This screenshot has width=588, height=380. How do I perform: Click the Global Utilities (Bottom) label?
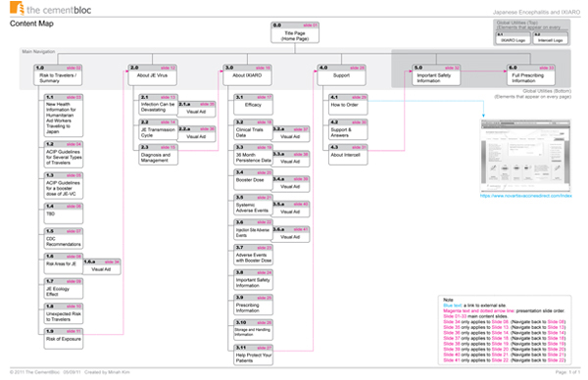tap(547, 91)
